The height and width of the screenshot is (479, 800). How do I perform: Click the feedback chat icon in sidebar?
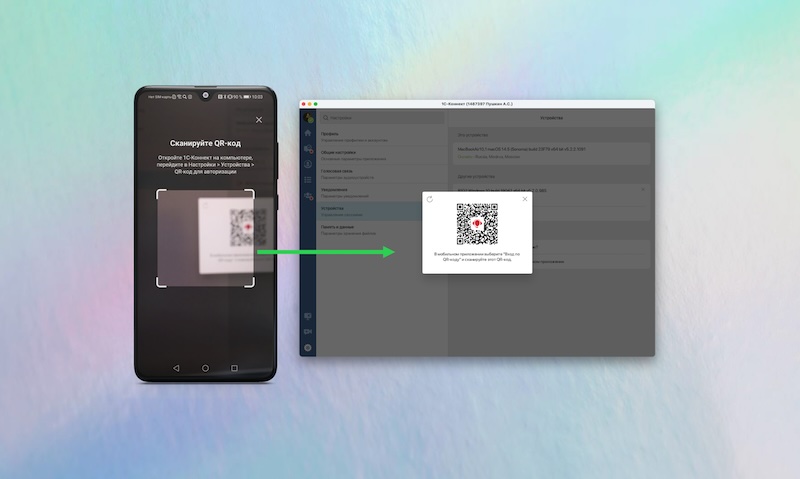(x=308, y=316)
